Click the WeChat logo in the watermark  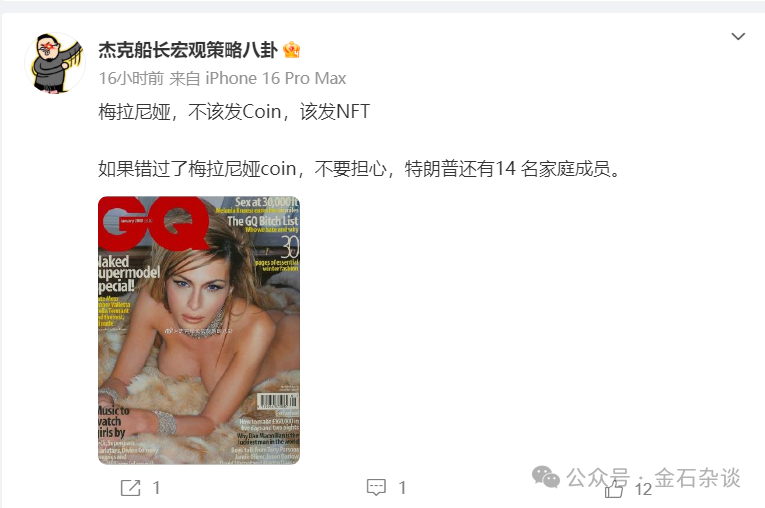point(545,476)
